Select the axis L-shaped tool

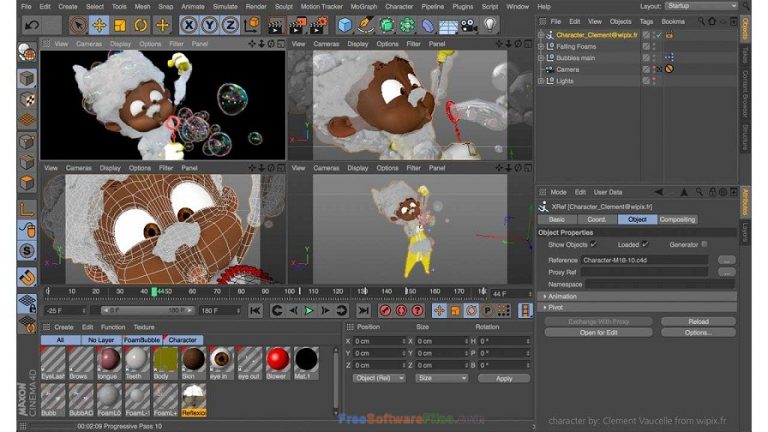[27, 209]
